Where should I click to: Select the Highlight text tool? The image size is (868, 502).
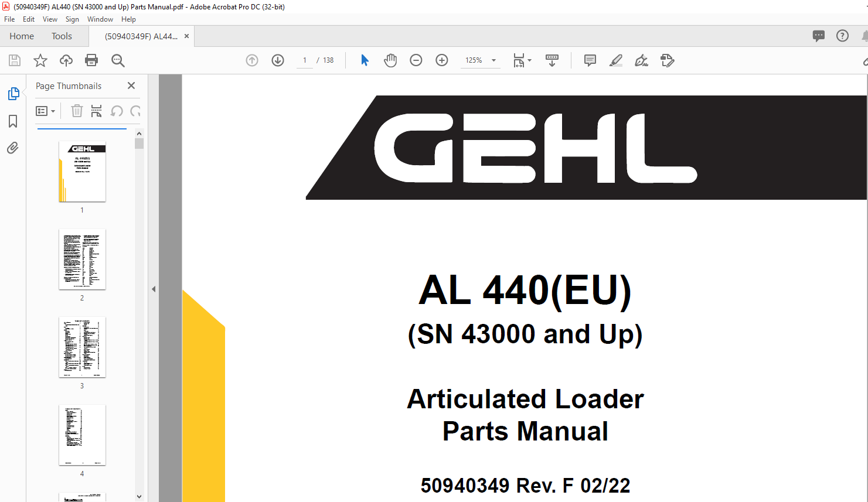[x=616, y=60]
